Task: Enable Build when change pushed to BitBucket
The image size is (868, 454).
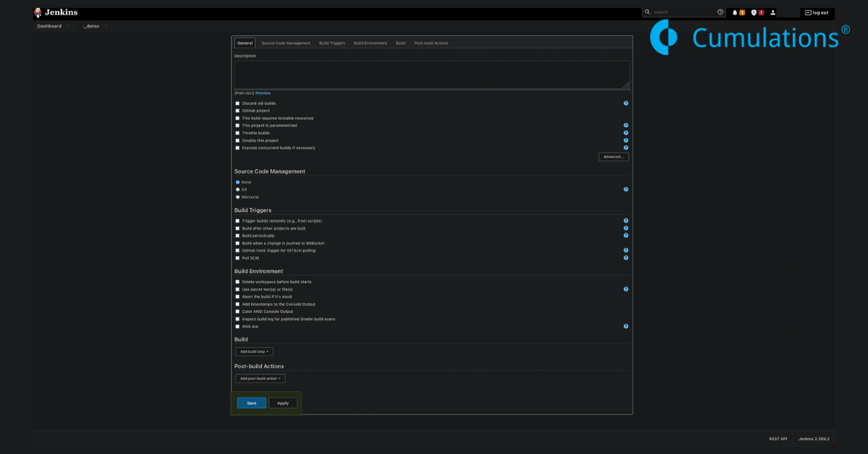Action: [x=237, y=243]
